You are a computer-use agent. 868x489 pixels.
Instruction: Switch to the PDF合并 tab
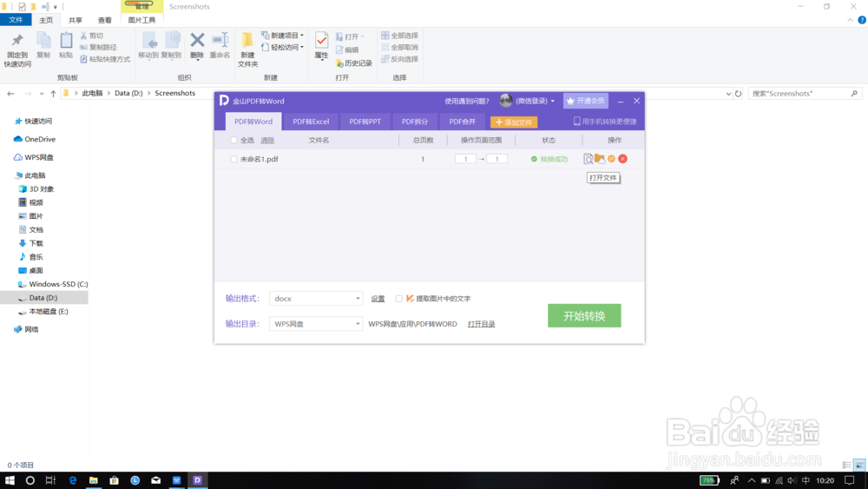(463, 122)
